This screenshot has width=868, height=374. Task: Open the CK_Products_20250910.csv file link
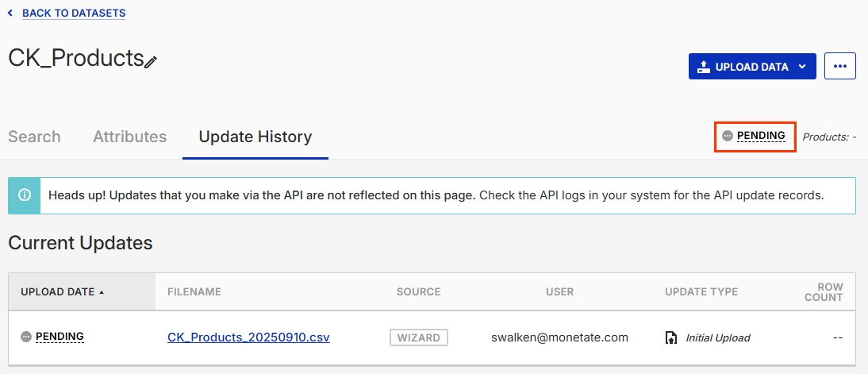pyautogui.click(x=248, y=337)
